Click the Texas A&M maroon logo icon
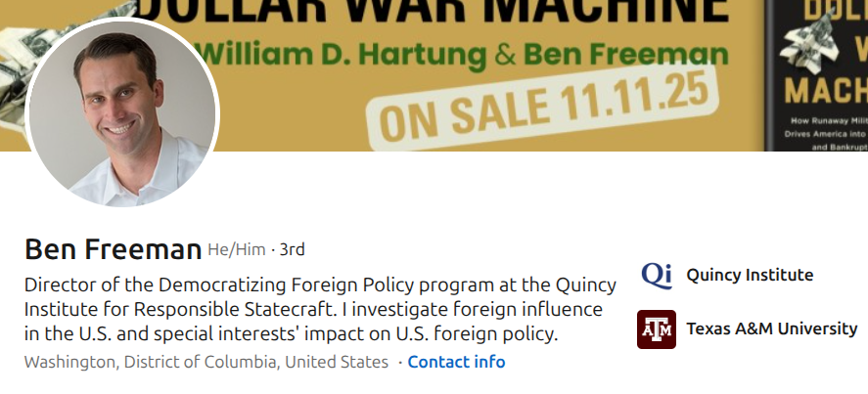868x394 pixels. point(657,328)
